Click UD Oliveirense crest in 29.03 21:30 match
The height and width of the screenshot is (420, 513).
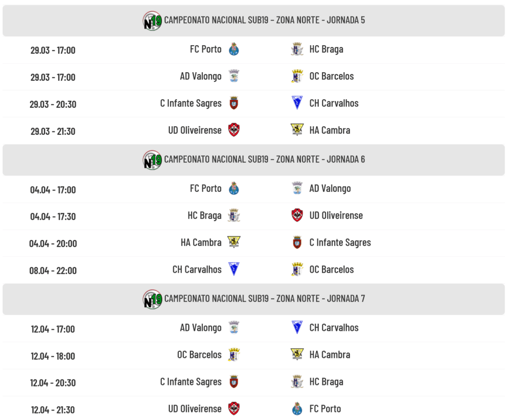(x=233, y=130)
